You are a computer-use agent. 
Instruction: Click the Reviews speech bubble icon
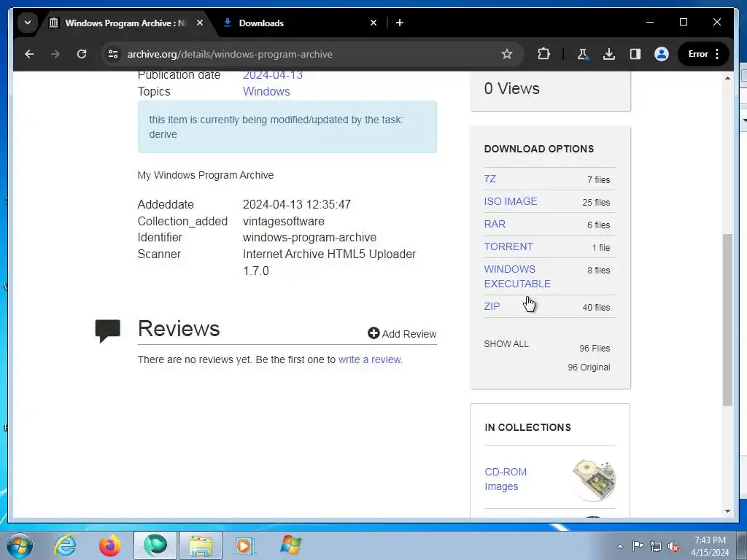click(108, 330)
